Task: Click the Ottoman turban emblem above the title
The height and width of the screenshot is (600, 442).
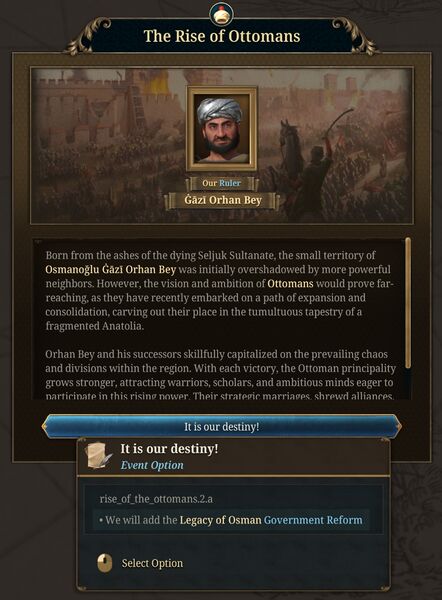Action: pyautogui.click(x=221, y=14)
